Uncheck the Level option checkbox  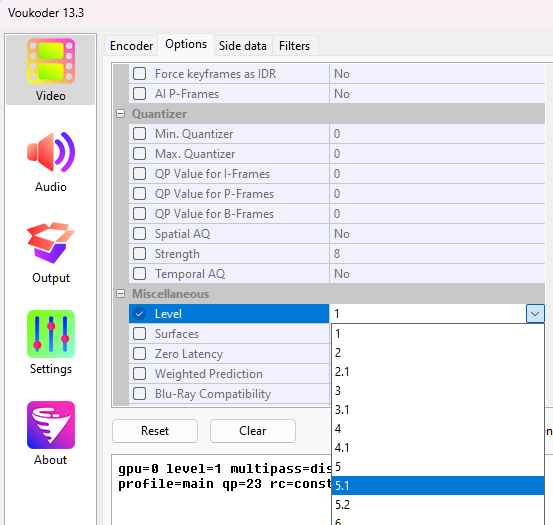tap(140, 314)
